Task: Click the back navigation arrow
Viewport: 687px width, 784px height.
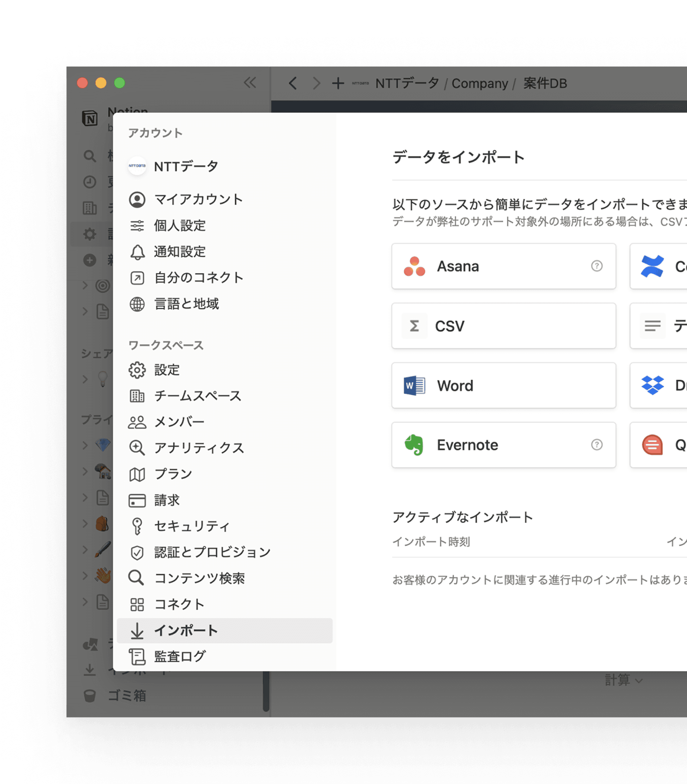Action: [x=293, y=83]
